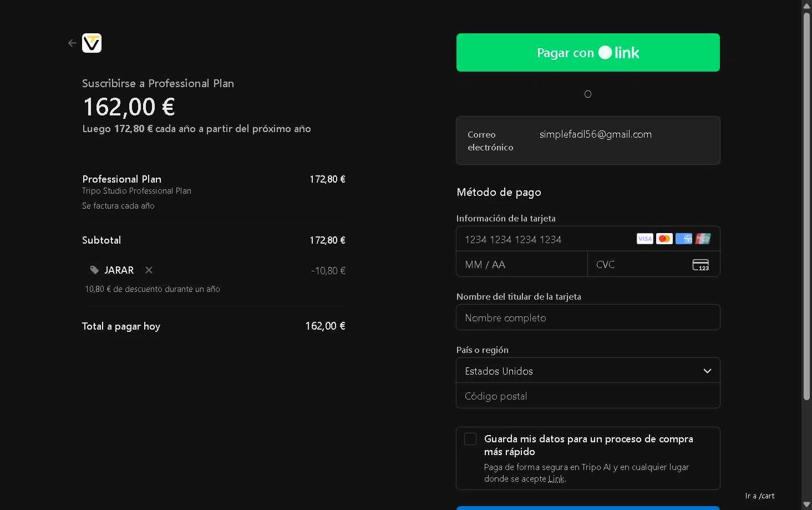Click the Suscribirse a Professional Plan heading
The height and width of the screenshot is (510, 812).
158,83
